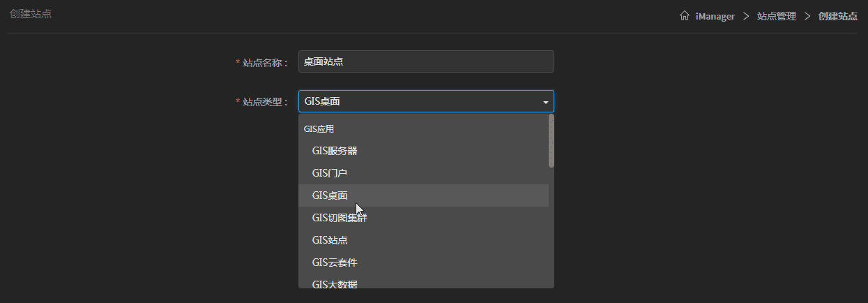The width and height of the screenshot is (868, 303).
Task: Choose the GIS门户 option
Action: [x=330, y=173]
